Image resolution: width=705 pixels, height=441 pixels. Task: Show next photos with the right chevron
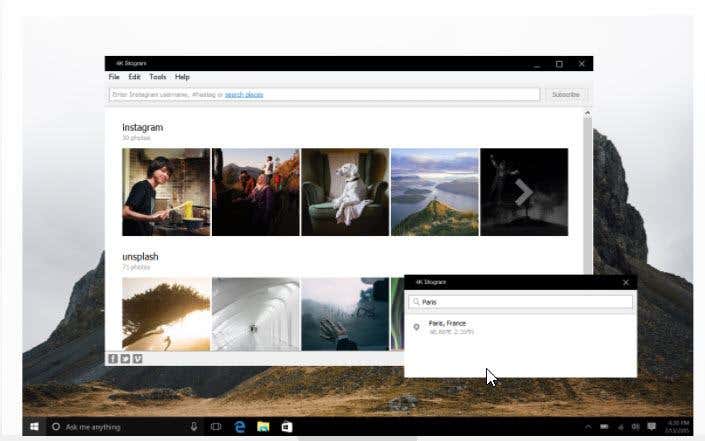point(524,192)
